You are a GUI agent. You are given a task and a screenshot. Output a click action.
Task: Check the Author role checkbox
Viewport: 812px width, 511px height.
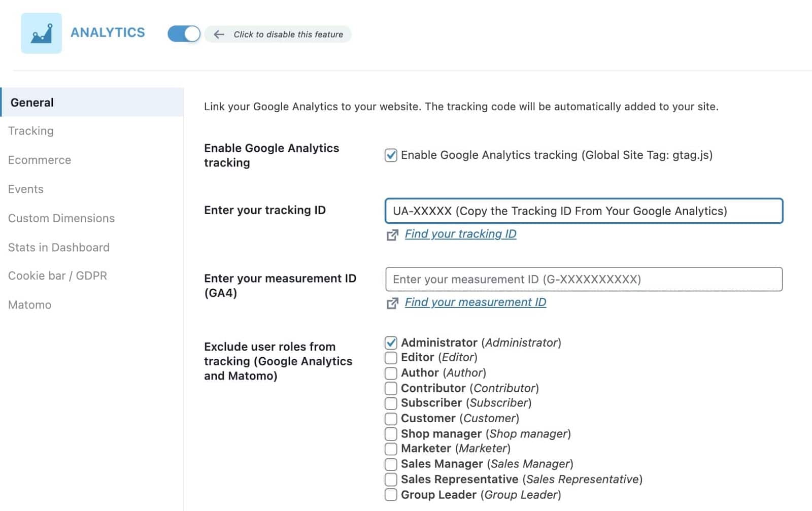coord(391,373)
